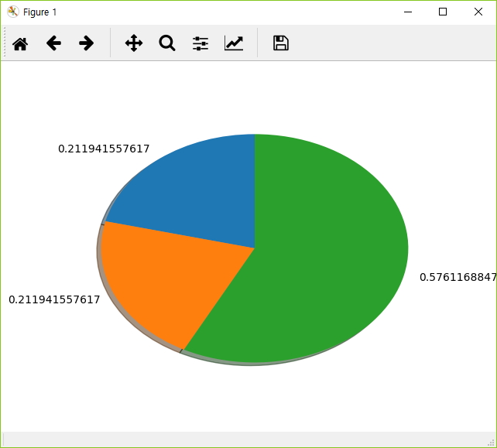Open the window menu via the title bar icon
Screen dimensions: 497x448
point(12,12)
